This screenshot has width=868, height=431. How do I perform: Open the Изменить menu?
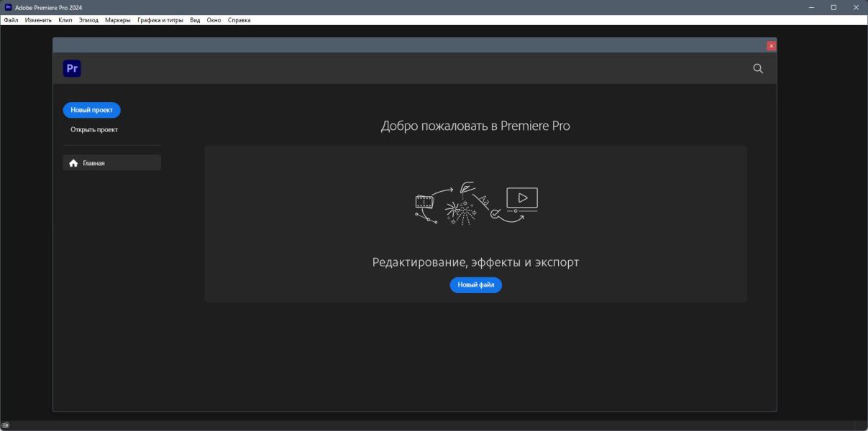point(38,20)
